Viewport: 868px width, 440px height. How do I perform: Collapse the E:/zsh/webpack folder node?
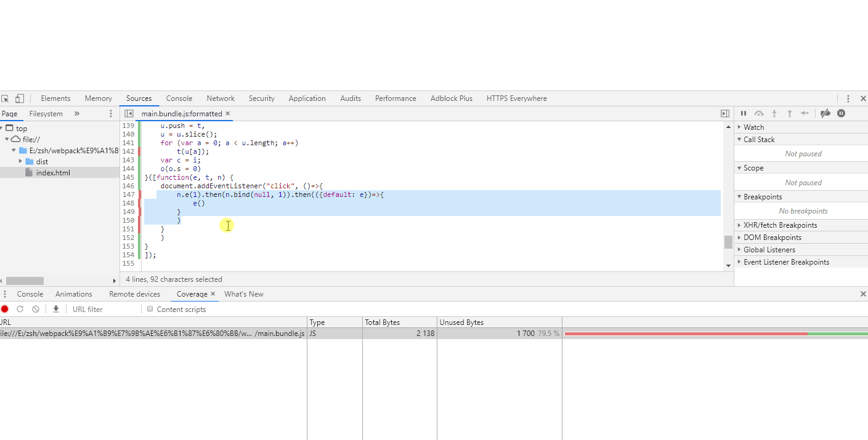(x=14, y=151)
